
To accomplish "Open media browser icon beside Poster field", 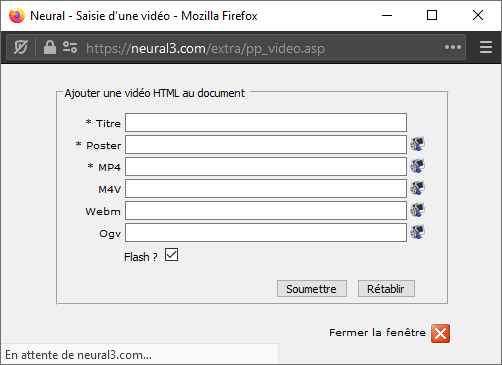I will (x=417, y=144).
